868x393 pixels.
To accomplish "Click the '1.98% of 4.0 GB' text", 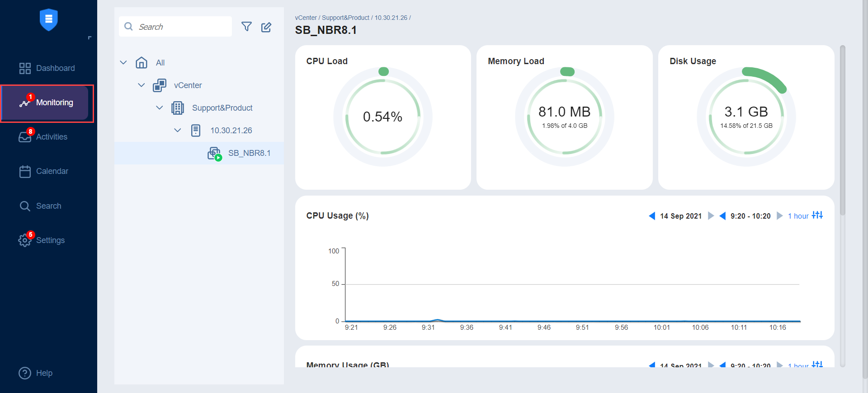I will pyautogui.click(x=565, y=126).
